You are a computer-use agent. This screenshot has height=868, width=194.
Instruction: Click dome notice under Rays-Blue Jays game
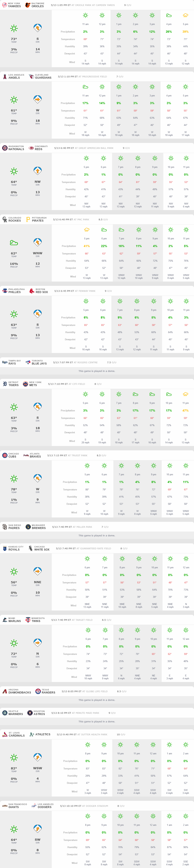pos(97,371)
